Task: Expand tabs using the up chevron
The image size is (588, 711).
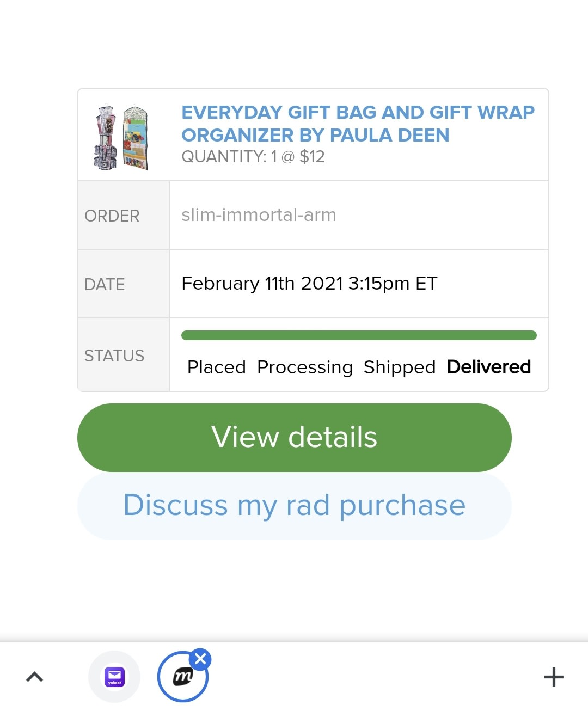Action: click(x=34, y=677)
